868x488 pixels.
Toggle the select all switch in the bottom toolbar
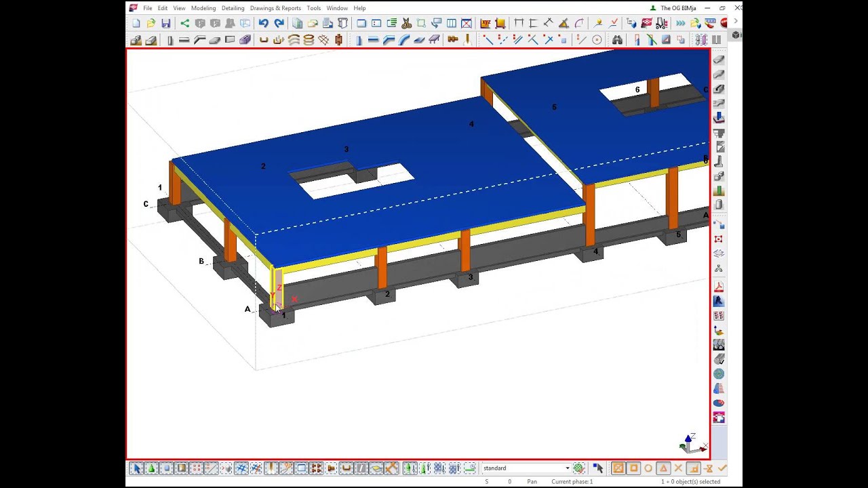pos(136,468)
